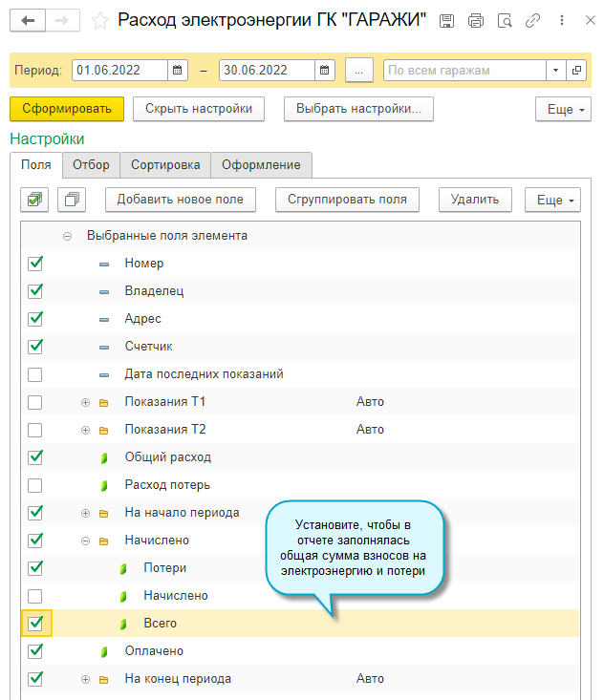
Task: Print the report with printer icon
Action: click(475, 21)
